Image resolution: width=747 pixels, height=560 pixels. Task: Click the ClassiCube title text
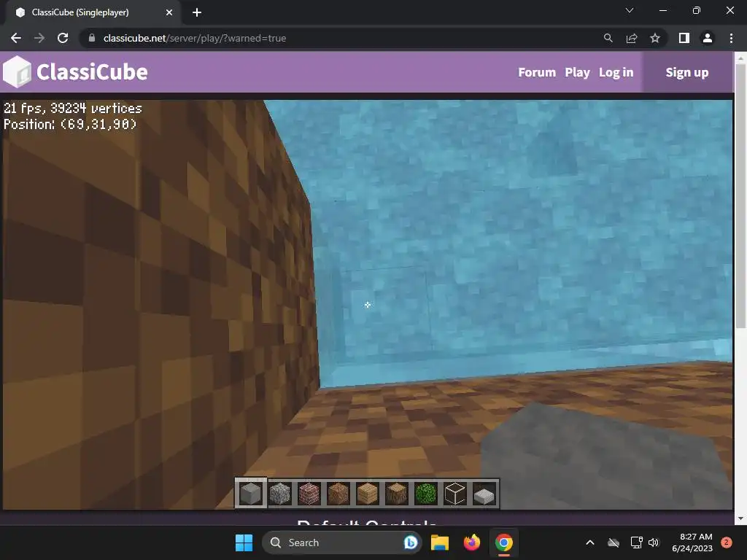click(x=92, y=72)
